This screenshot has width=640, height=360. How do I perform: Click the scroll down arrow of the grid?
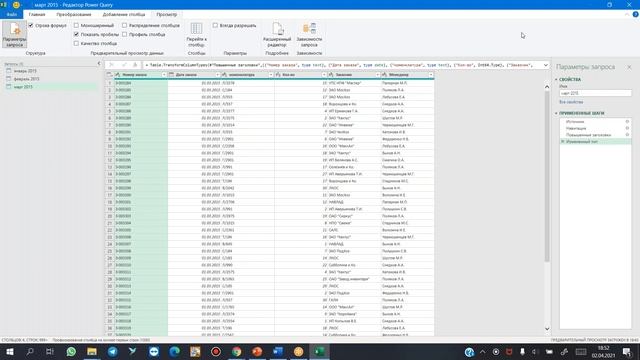coord(547,329)
